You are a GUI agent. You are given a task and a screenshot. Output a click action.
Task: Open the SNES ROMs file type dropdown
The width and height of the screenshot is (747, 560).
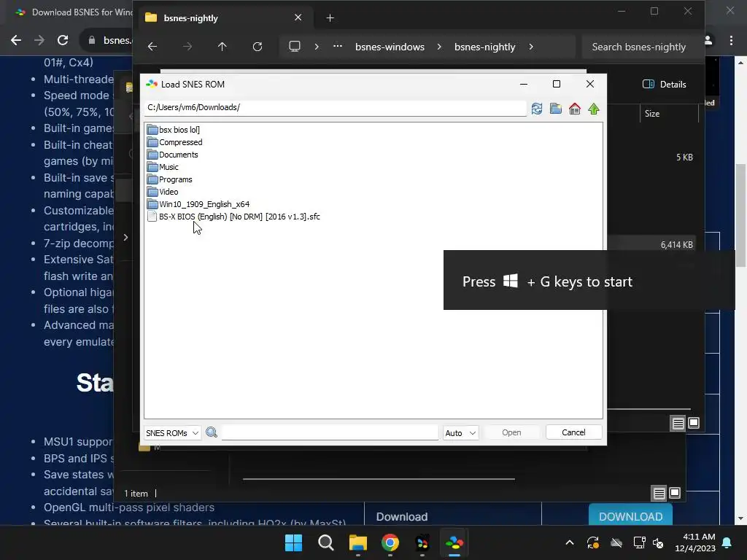[x=172, y=433]
